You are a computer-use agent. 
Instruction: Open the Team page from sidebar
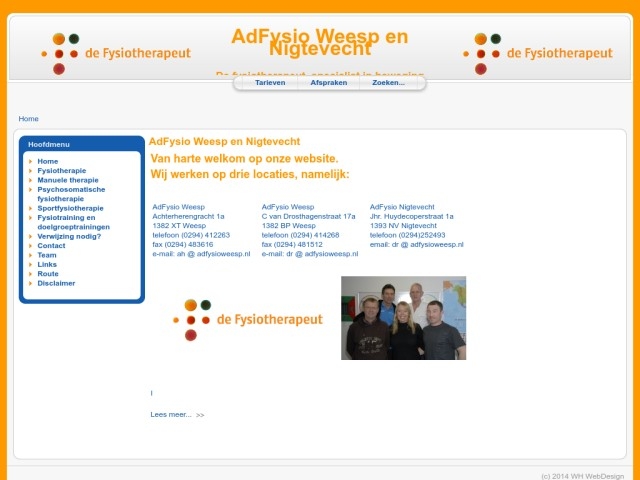click(x=47, y=255)
